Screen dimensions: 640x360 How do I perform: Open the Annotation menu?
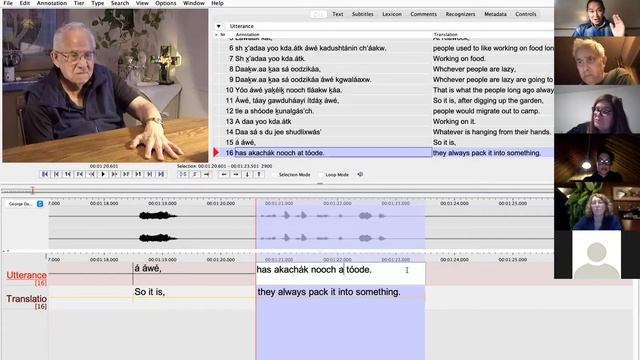(x=52, y=3)
